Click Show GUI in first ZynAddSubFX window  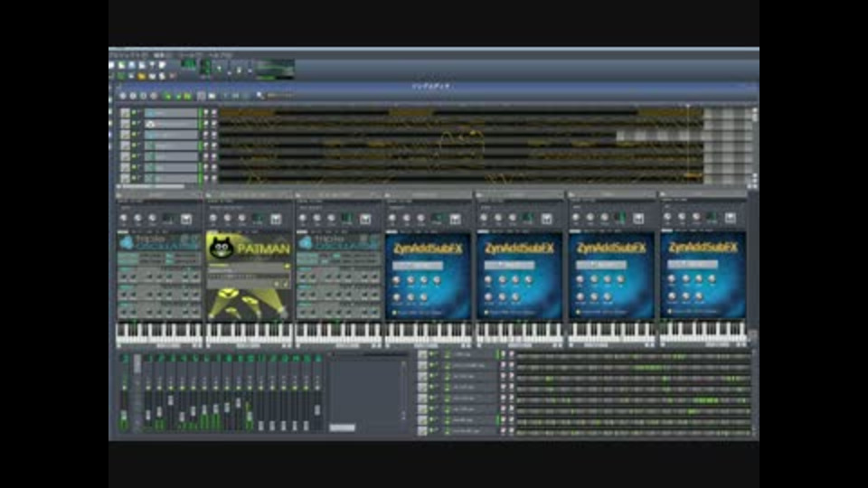point(418,266)
